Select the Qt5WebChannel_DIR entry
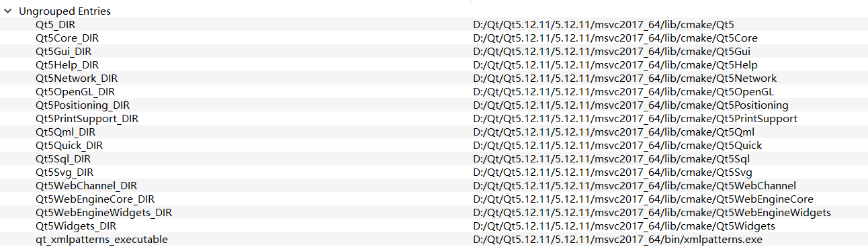Image resolution: width=868 pixels, height=249 pixels. [x=86, y=186]
